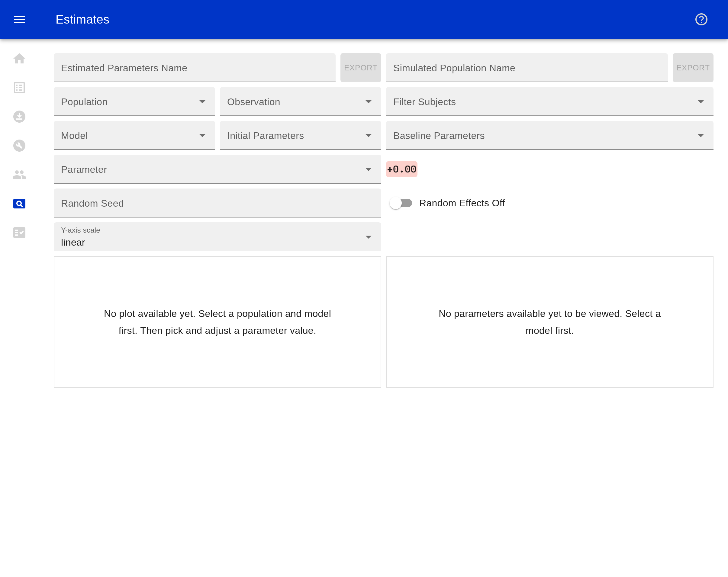The width and height of the screenshot is (728, 577).
Task: Click Export beside Simulated Population Name
Action: [x=693, y=68]
